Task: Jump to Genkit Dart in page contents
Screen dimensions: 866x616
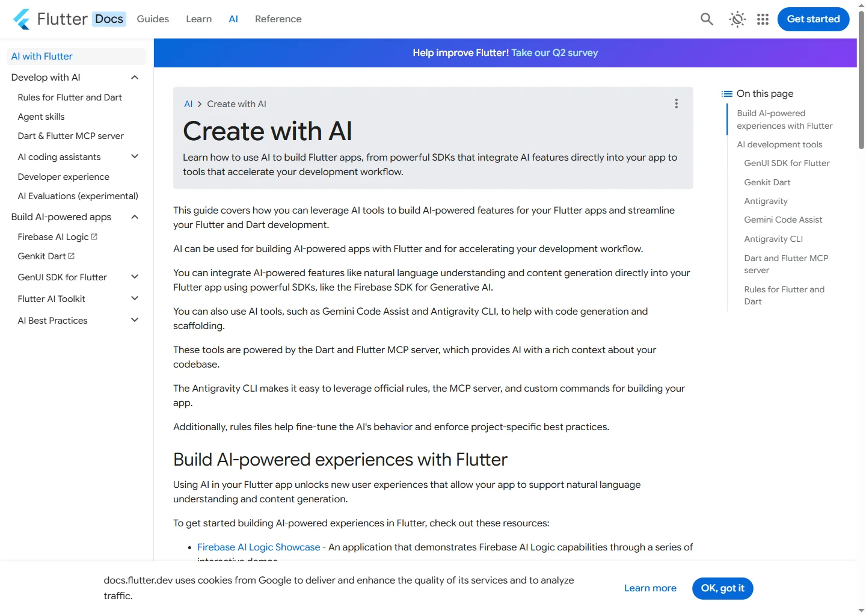Action: [x=767, y=182]
